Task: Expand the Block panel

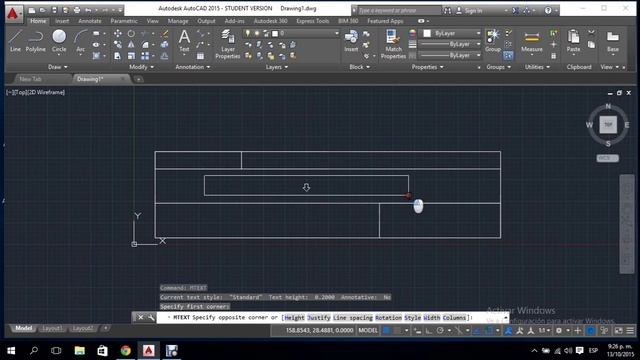Action: click(x=359, y=67)
